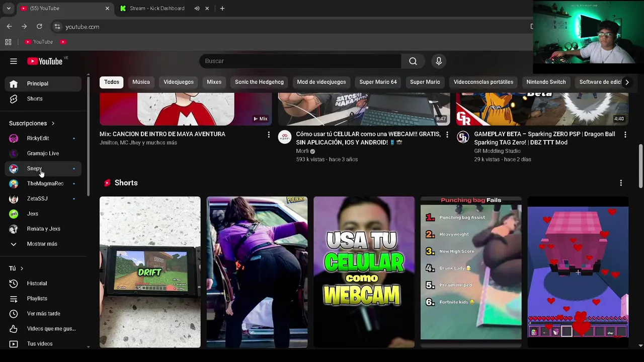Select the Nintendo Switch chip
The height and width of the screenshot is (362, 644).
tap(546, 82)
